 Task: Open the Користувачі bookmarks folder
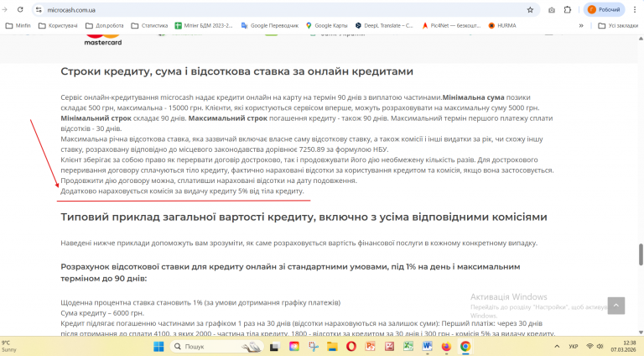click(58, 25)
